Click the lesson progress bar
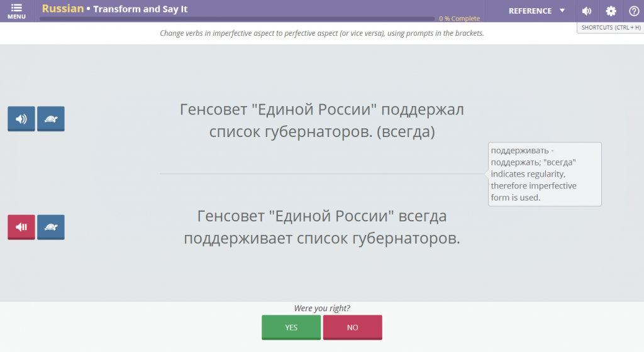Viewport: 644px width, 352px height. click(x=236, y=19)
